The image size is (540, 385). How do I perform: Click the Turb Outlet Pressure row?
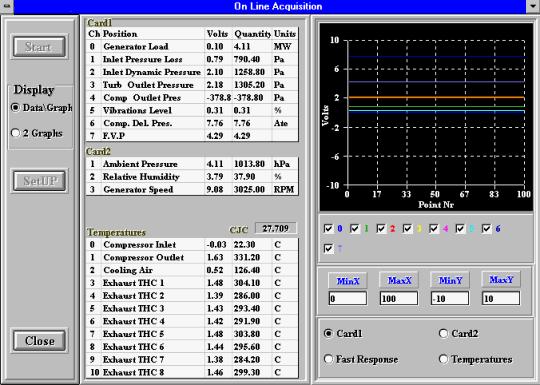coord(192,85)
